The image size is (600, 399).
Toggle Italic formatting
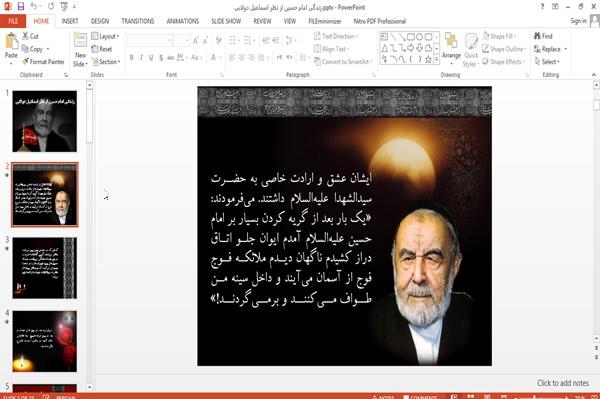tap(141, 58)
